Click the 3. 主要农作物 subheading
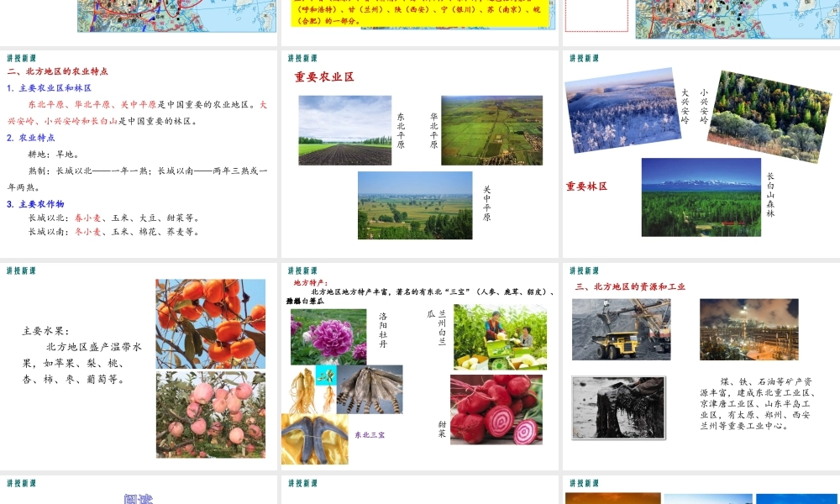 pos(35,204)
